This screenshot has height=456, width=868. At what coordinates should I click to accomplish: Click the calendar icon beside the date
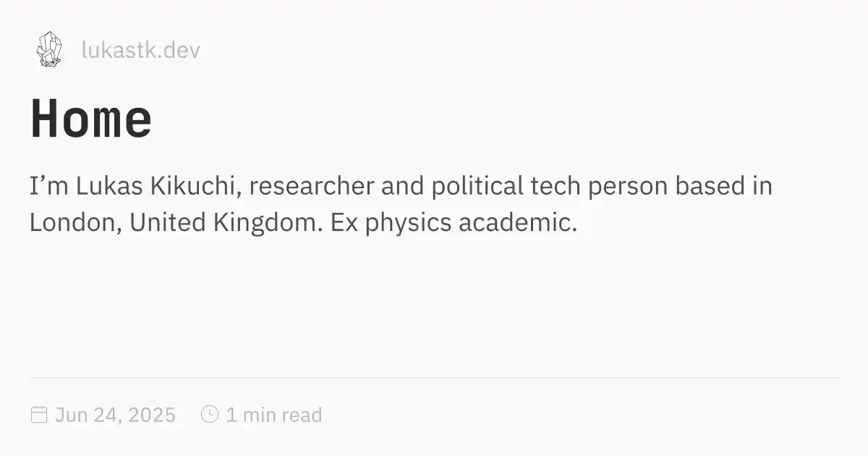39,415
